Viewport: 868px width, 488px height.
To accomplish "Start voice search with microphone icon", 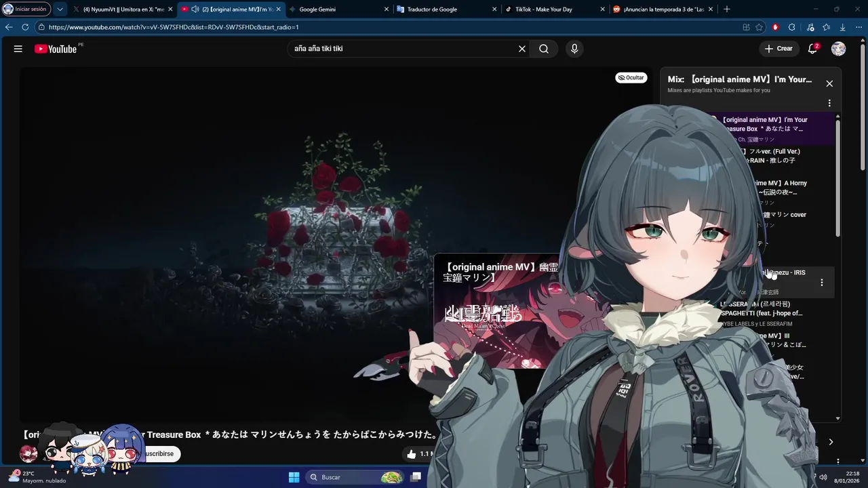I will pyautogui.click(x=574, y=49).
